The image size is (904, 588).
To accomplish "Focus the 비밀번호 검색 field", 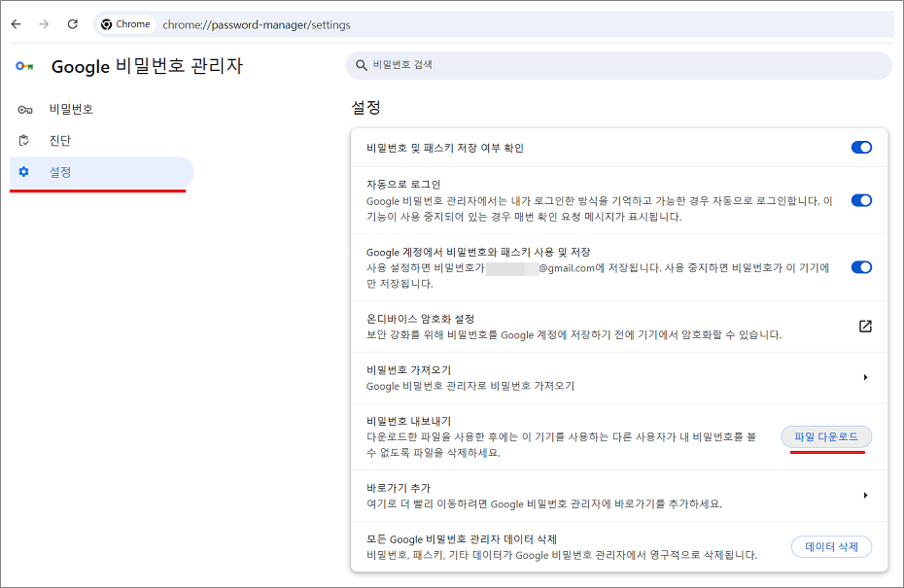I will pos(618,65).
